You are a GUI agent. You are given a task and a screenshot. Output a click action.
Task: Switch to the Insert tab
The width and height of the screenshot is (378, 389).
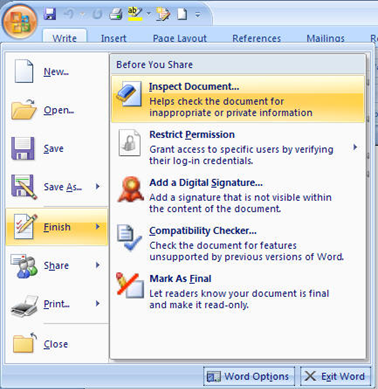(x=114, y=38)
